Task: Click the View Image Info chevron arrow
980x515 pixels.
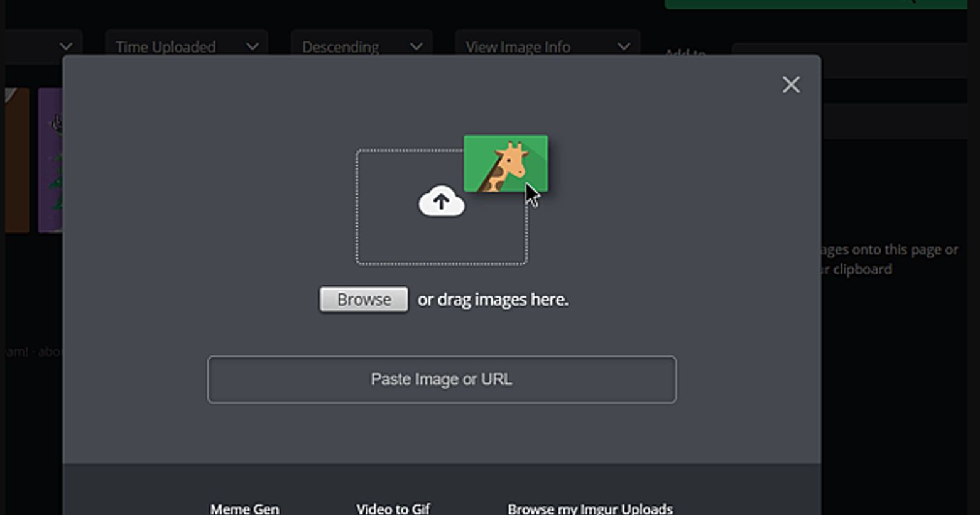Action: [623, 46]
